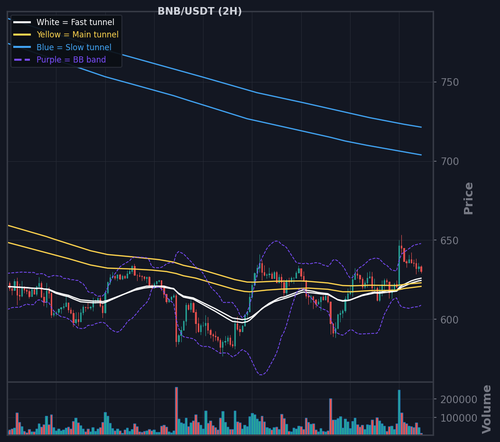Click the 650 price axis label
This screenshot has width=500, height=442.
tap(450, 240)
